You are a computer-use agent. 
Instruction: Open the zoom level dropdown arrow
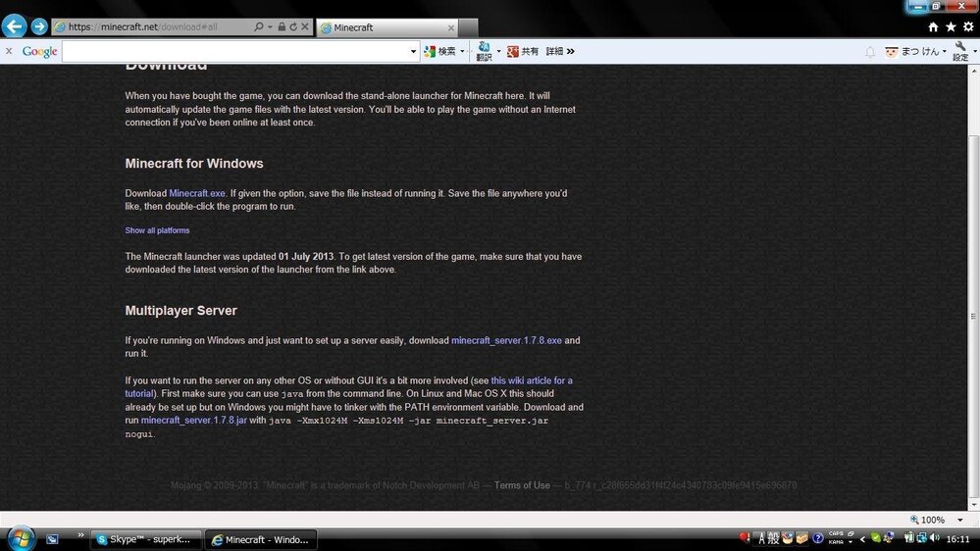click(x=960, y=520)
